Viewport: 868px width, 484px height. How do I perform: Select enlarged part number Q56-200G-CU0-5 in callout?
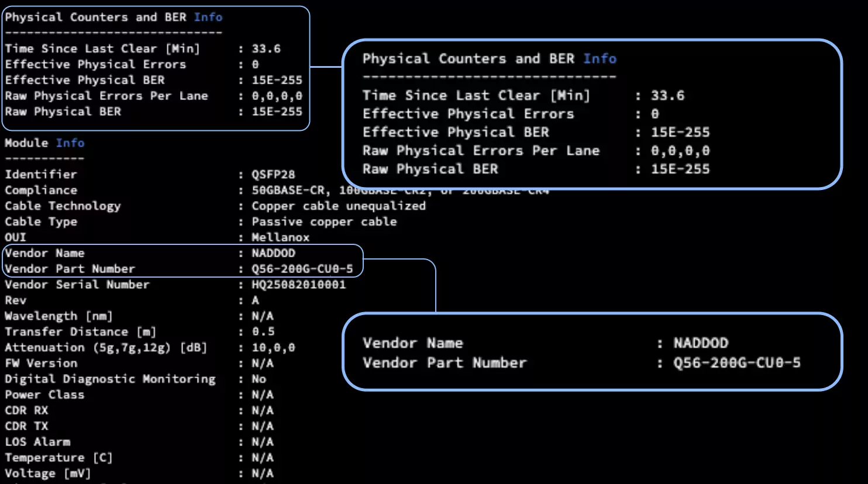click(x=736, y=363)
